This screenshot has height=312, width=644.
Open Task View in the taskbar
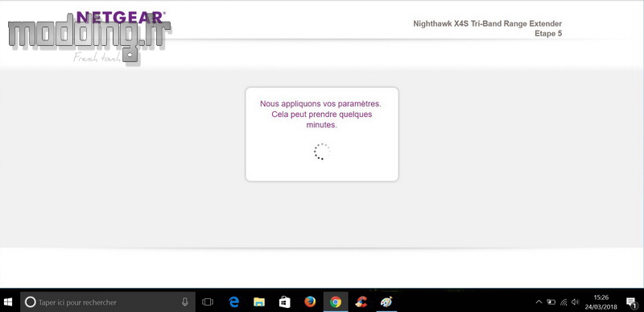click(x=208, y=302)
